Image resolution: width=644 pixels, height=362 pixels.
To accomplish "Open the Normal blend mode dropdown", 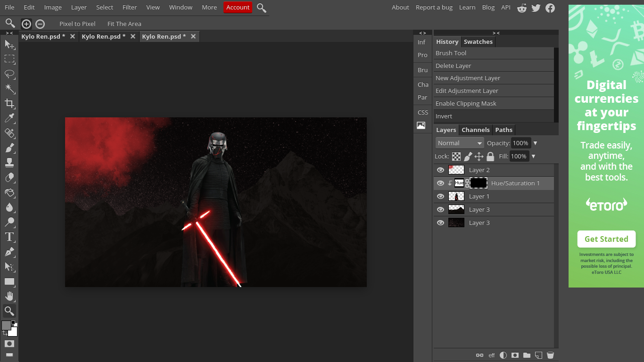I will coord(460,143).
